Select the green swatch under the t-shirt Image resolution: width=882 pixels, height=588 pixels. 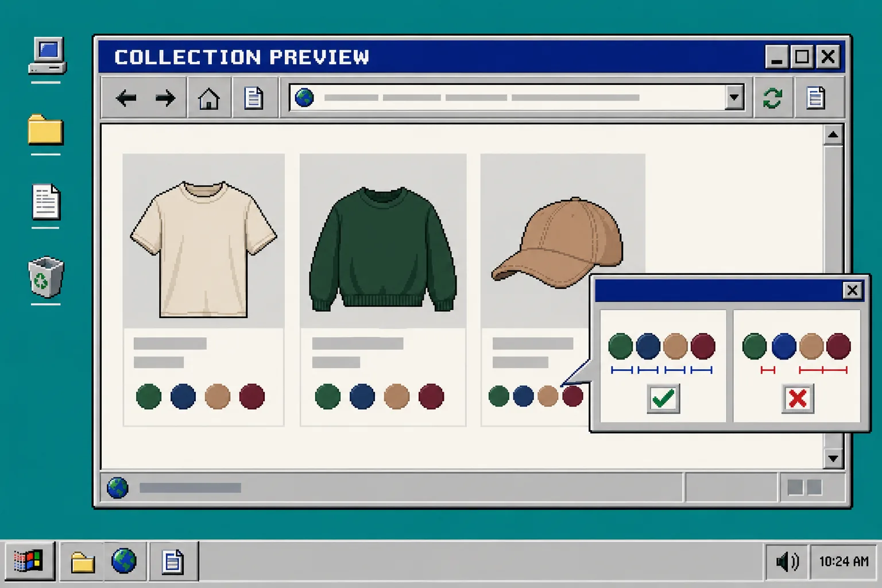point(149,396)
